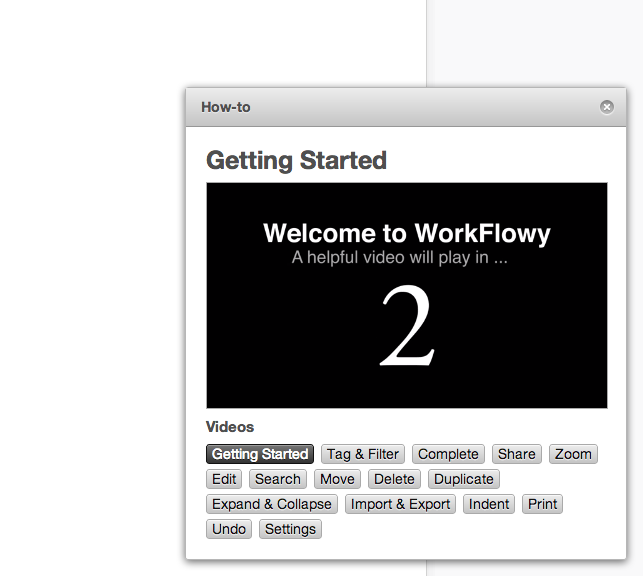Click the Videos section label

click(230, 427)
